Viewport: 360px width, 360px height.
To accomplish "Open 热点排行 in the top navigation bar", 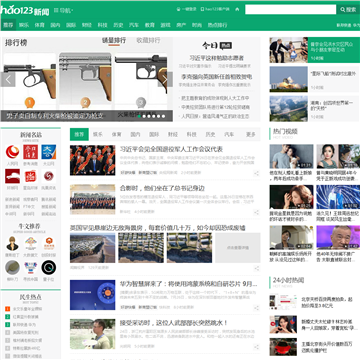I will (x=217, y=25).
